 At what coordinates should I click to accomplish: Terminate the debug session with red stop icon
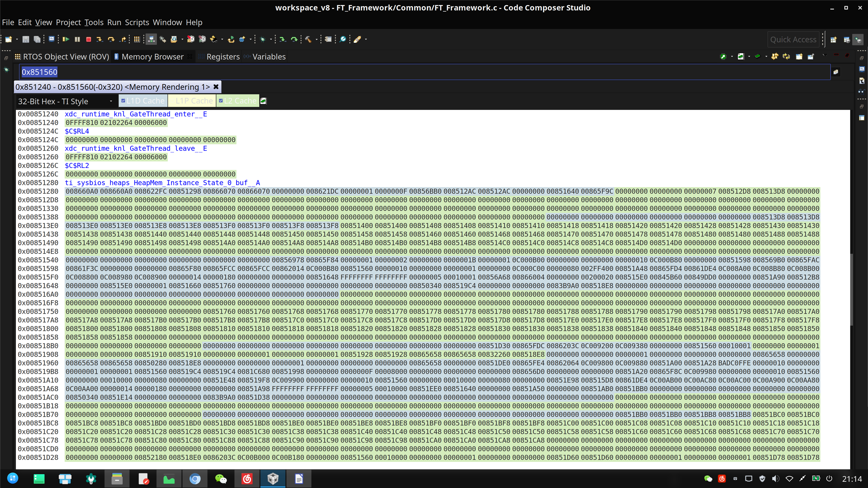click(89, 39)
